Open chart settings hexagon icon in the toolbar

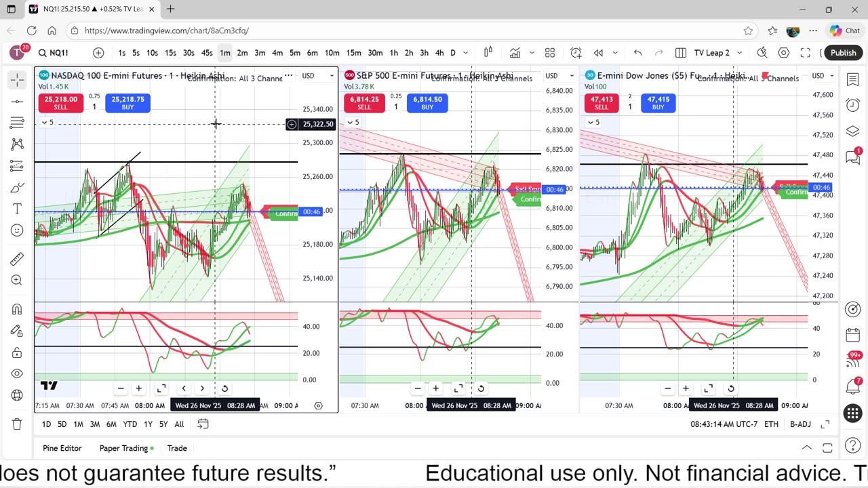[x=784, y=53]
